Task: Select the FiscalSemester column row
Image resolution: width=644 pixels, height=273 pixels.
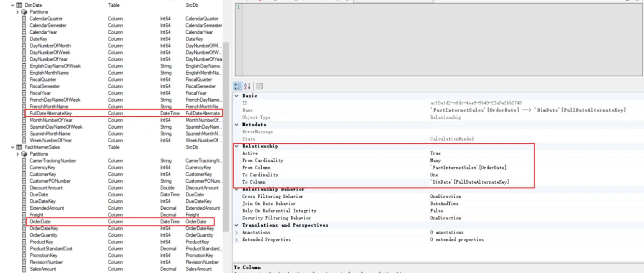Action: click(x=123, y=86)
